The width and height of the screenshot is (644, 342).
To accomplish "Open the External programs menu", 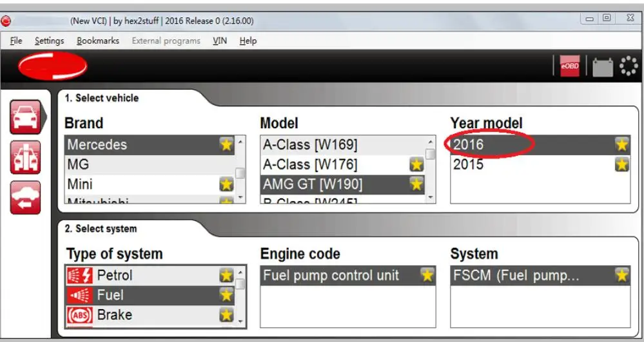I will coord(166,41).
